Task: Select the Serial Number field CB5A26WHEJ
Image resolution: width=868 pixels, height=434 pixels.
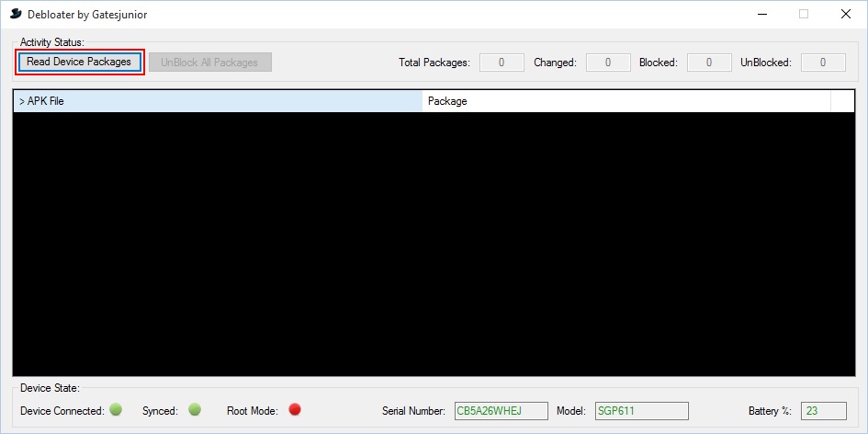Action: pos(501,411)
